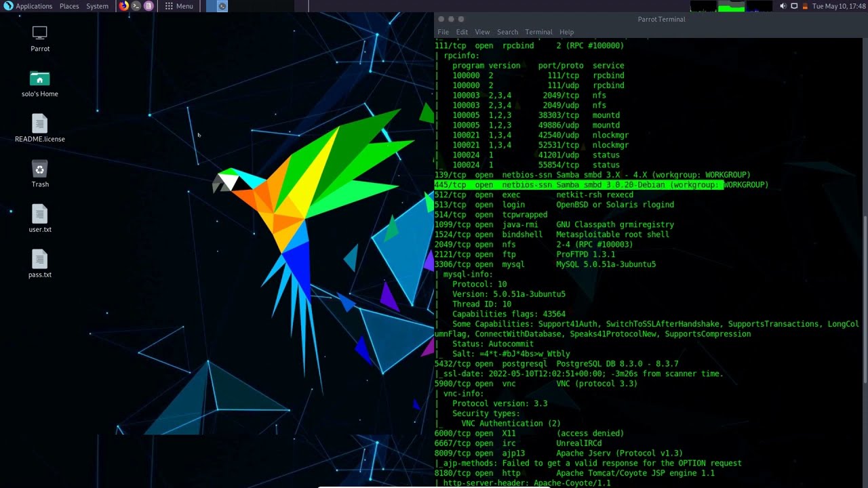Click the 8180/tcp Apache Tomcat line

[x=574, y=473]
